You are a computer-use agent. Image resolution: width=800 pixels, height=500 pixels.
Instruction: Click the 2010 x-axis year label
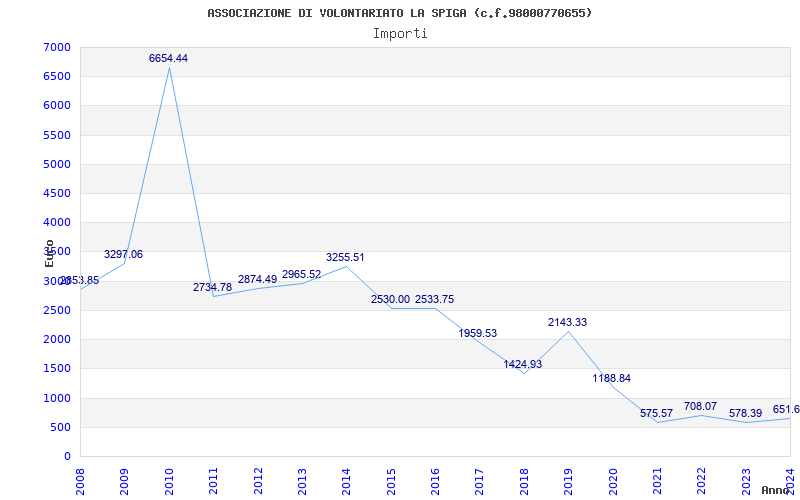pos(169,482)
